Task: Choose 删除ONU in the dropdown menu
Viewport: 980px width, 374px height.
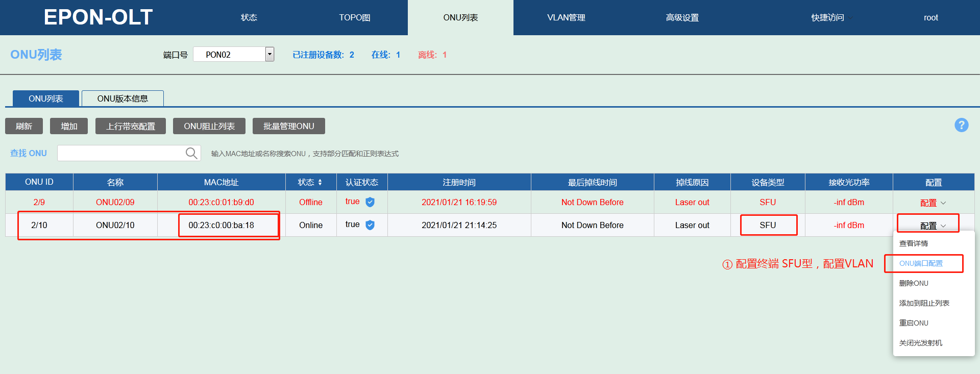Action: point(914,283)
